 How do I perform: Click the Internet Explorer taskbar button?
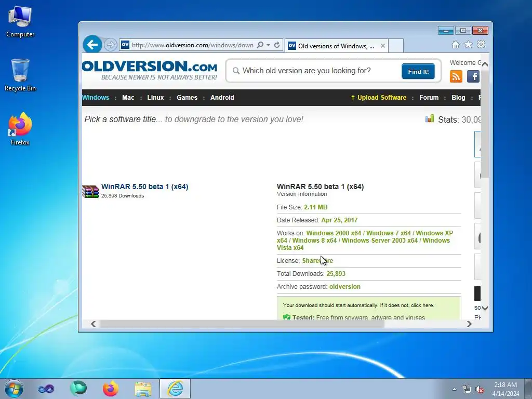click(175, 389)
